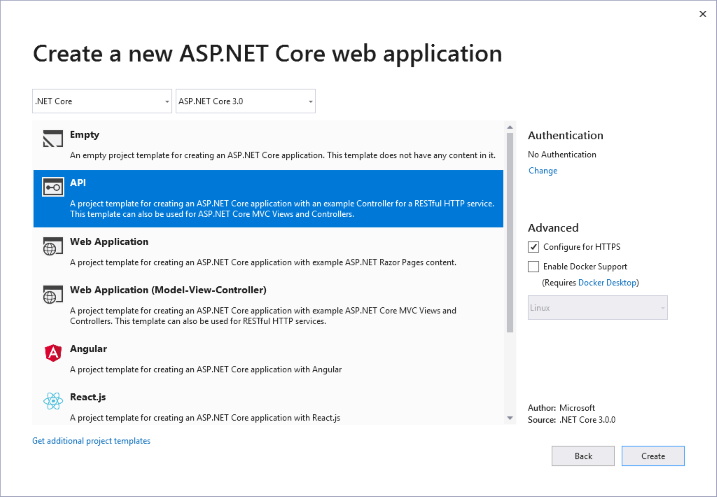The image size is (717, 497).
Task: Expand the ASP.NET Core 3.0 version dropdown
Action: (x=245, y=101)
